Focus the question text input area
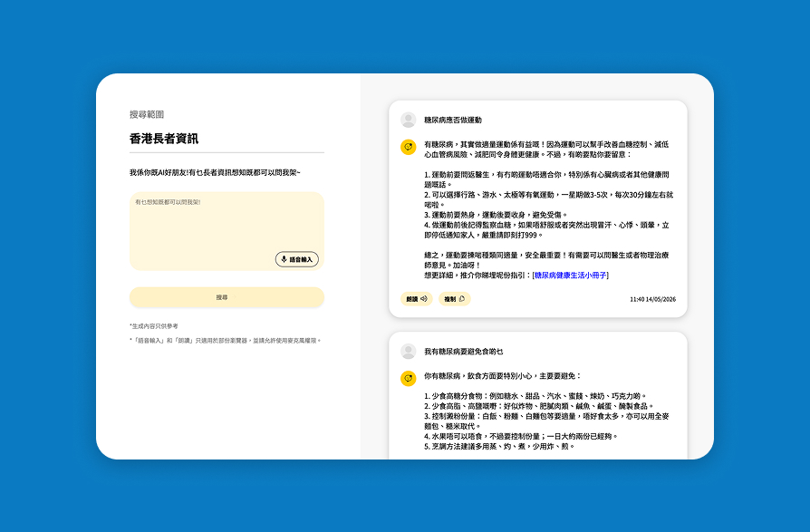Viewport: 810px width, 532px height. [227, 231]
